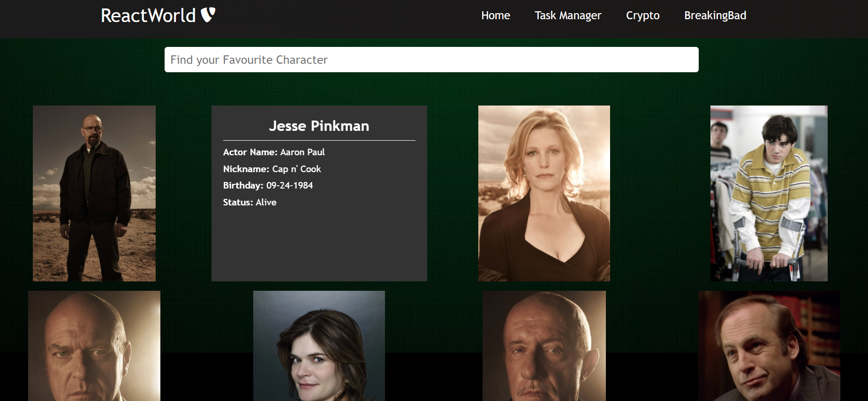This screenshot has width=868, height=401.
Task: Focus the Find your Favourite Character search box
Action: click(x=431, y=60)
